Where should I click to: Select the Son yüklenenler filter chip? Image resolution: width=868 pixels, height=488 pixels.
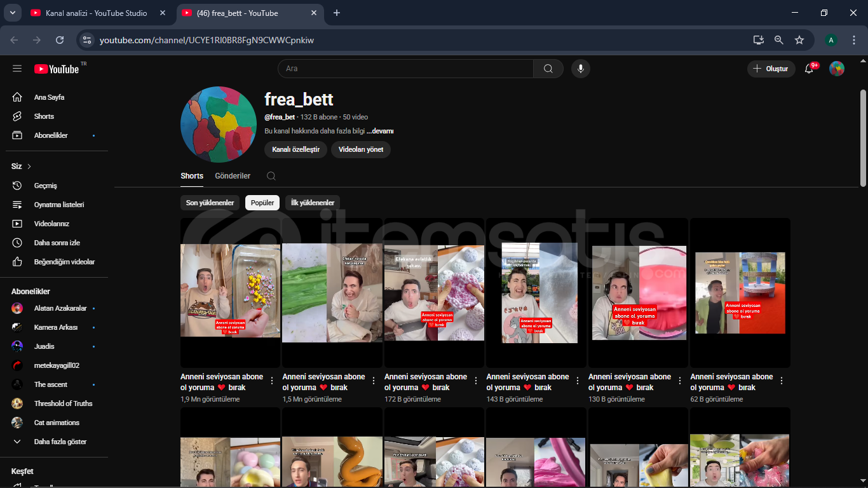pyautogui.click(x=210, y=203)
